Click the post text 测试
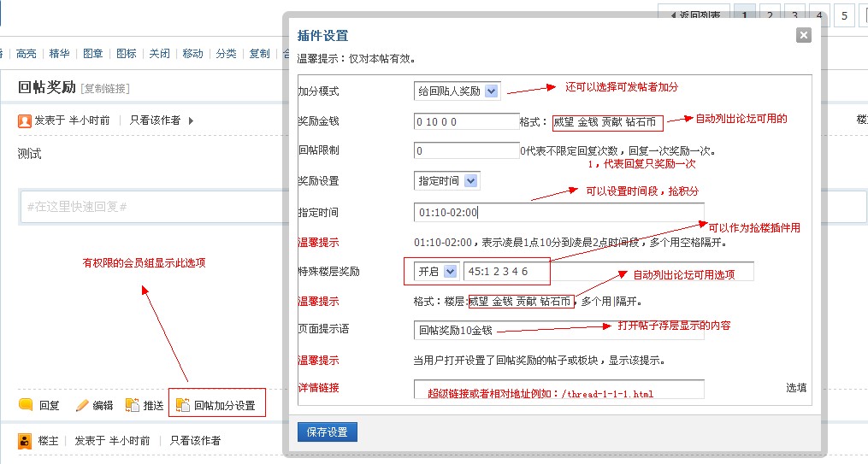Image resolution: width=868 pixels, height=464 pixels. coord(29,154)
